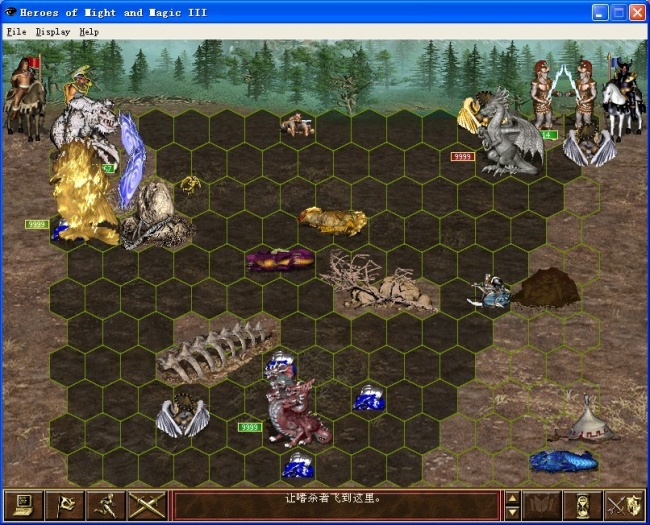The width and height of the screenshot is (650, 525).
Task: Click the sword-and-shield defend button
Action: pos(624,505)
